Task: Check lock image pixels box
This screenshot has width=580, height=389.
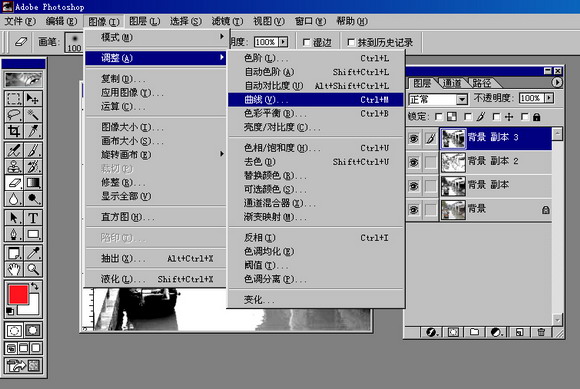Action: [468, 117]
